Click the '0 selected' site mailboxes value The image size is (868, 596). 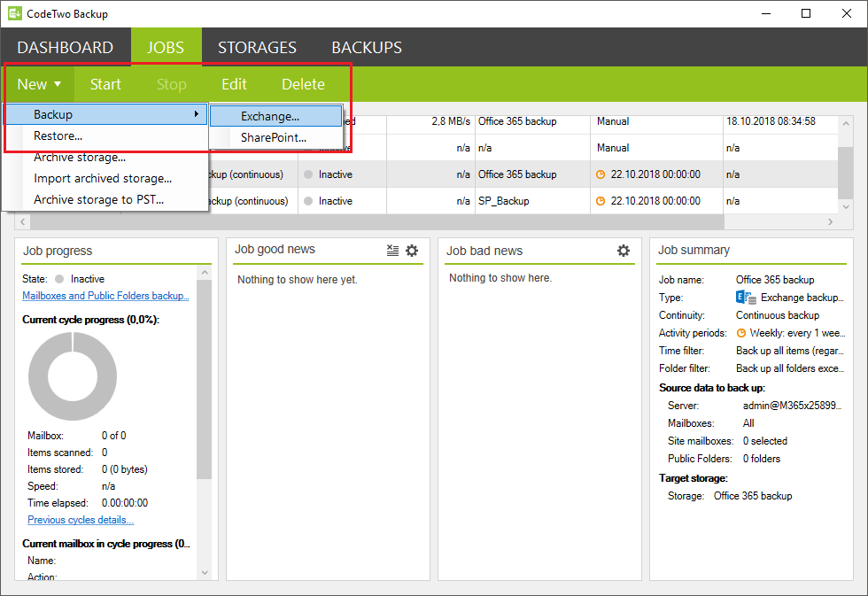coord(765,441)
